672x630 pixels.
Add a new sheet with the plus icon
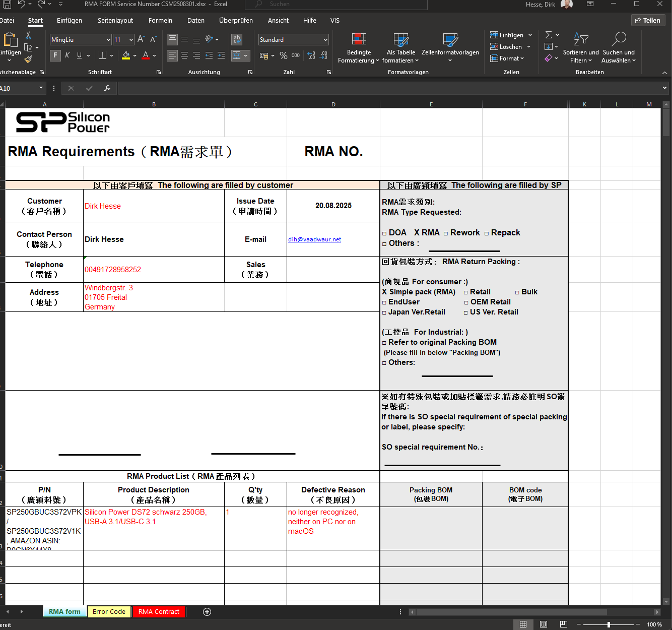(x=207, y=612)
